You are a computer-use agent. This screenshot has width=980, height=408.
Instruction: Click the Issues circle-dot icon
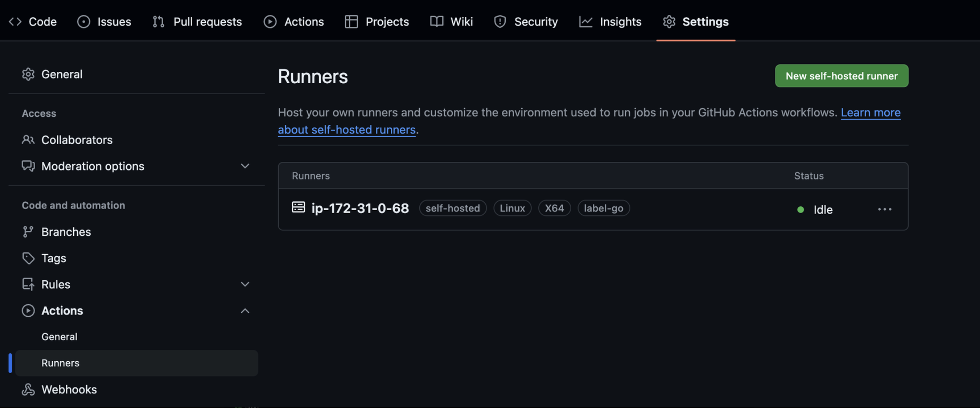tap(83, 22)
